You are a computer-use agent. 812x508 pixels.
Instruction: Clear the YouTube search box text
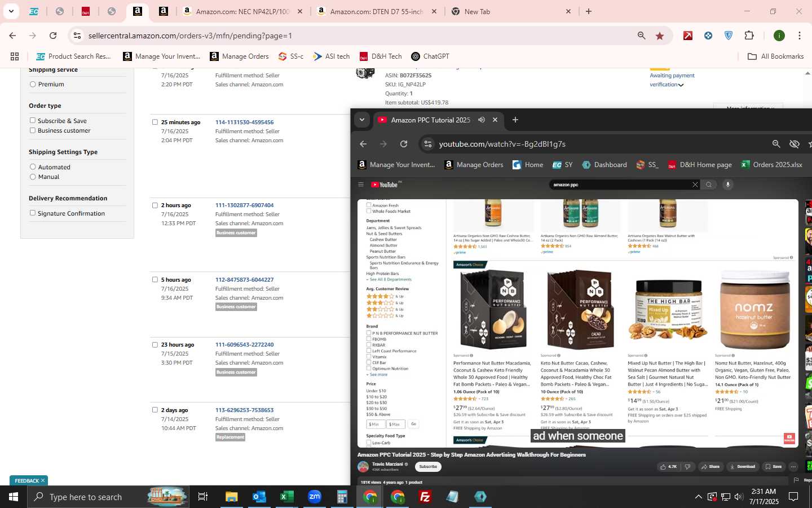coord(695,185)
